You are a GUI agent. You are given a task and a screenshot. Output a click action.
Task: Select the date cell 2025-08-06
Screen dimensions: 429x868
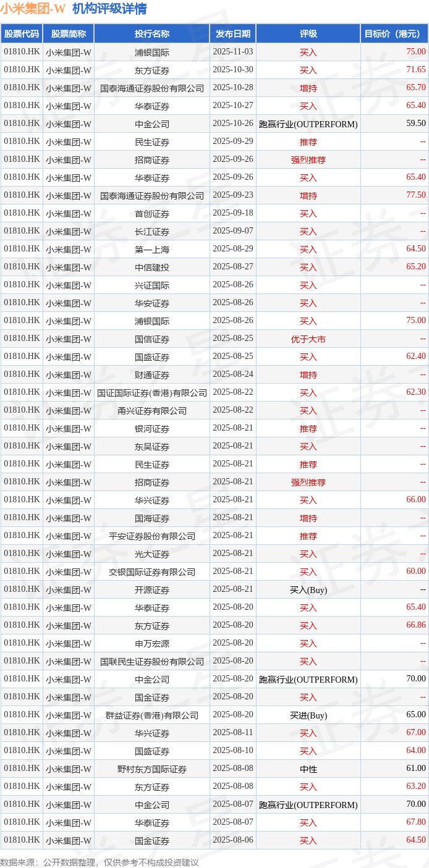233,840
